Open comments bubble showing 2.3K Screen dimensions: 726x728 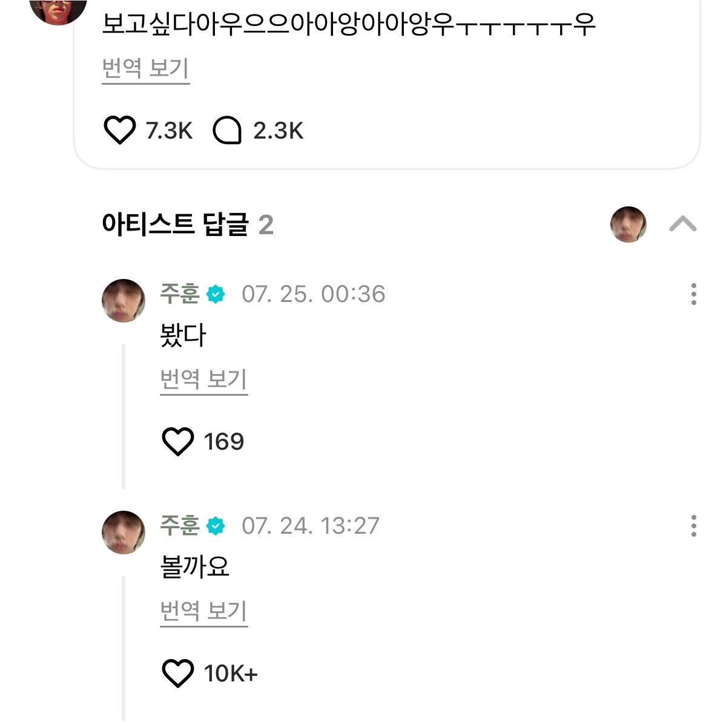pyautogui.click(x=227, y=130)
